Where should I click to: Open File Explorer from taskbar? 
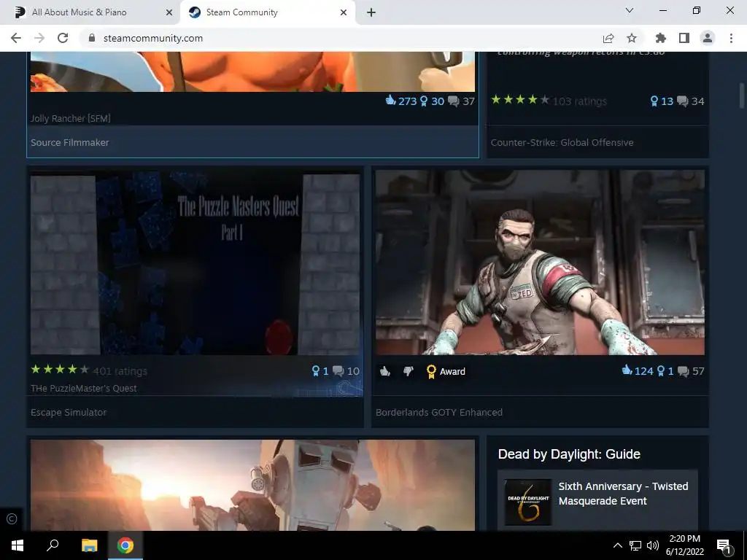click(90, 545)
